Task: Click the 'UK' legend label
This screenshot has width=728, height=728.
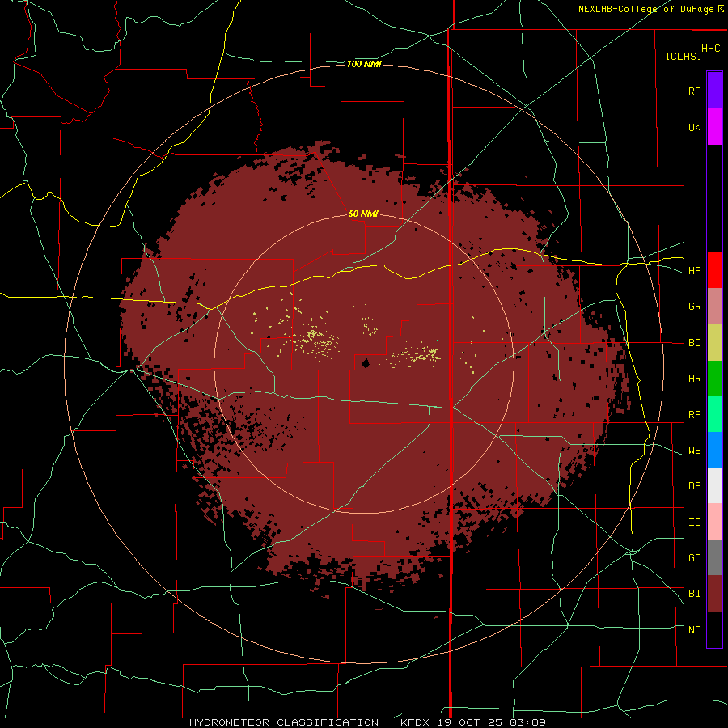Action: pyautogui.click(x=695, y=127)
